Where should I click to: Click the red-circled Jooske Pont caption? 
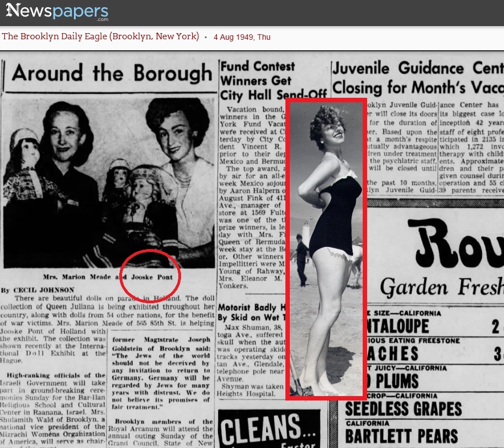point(151,276)
